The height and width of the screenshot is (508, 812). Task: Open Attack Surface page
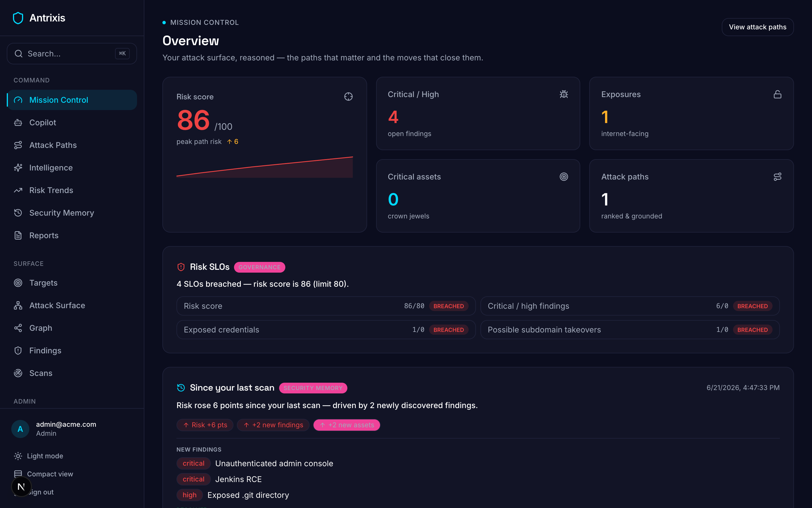tap(72, 305)
